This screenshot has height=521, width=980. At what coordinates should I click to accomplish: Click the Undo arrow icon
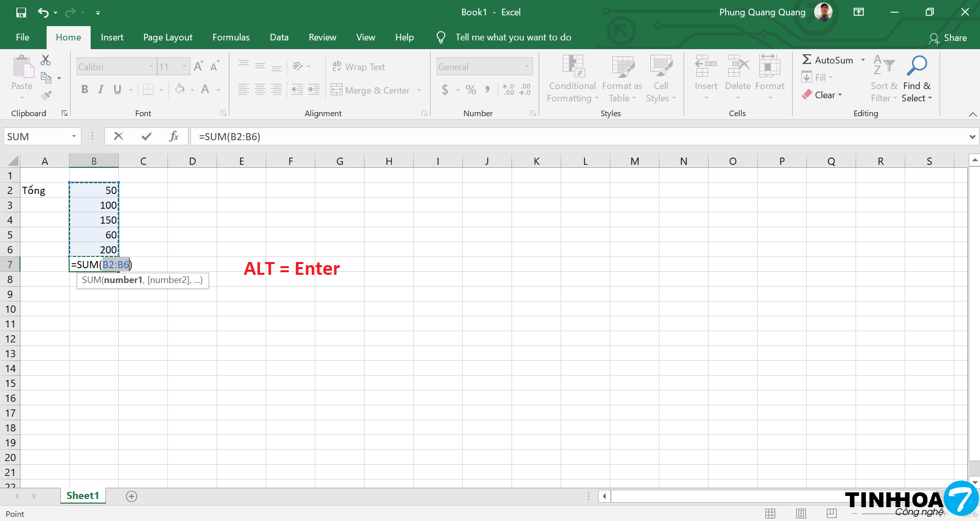pyautogui.click(x=43, y=12)
